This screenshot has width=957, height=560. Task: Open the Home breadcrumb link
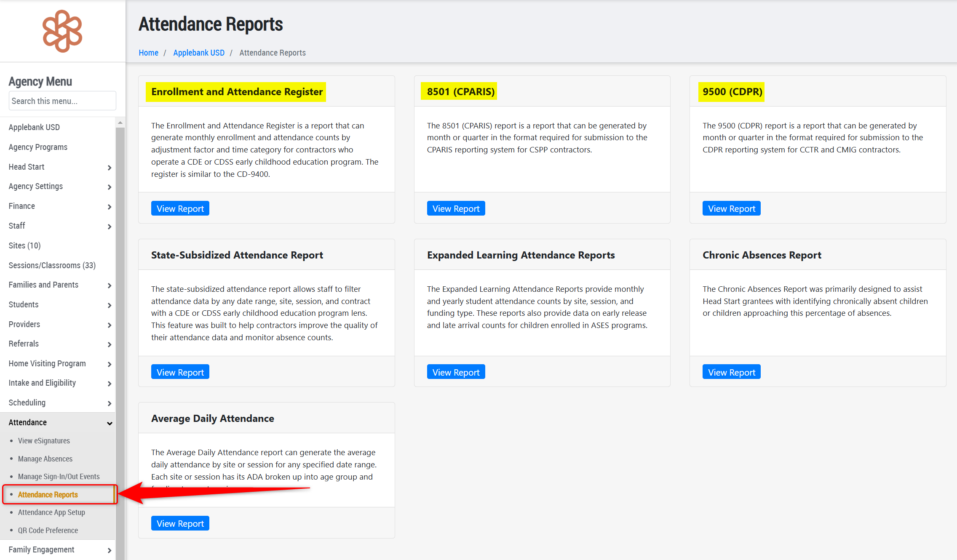click(x=148, y=53)
